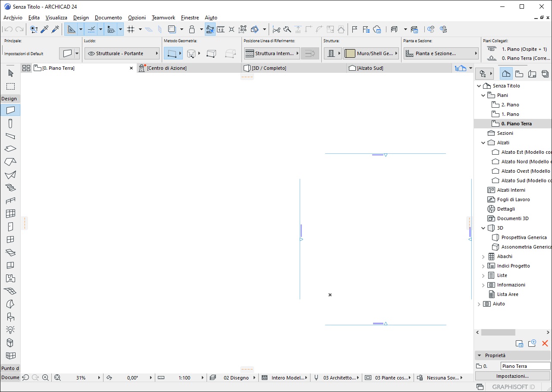552x392 pixels.
Task: Toggle Guide Lines button in toolbar
Action: click(x=71, y=29)
